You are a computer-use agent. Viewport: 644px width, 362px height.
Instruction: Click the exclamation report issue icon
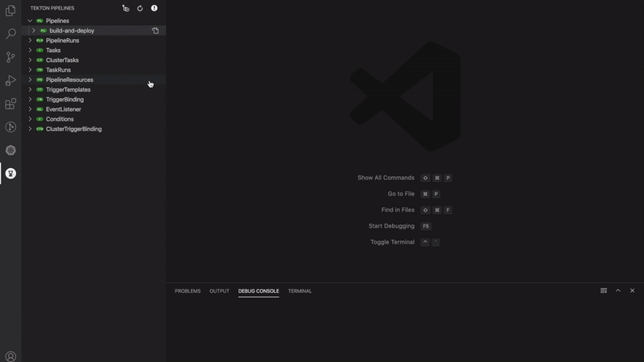point(154,8)
